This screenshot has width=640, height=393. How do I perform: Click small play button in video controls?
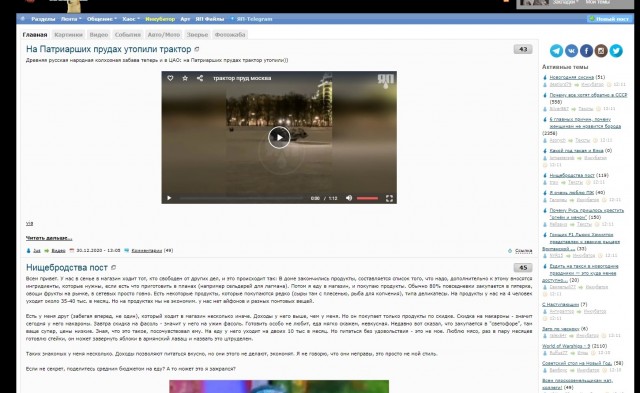point(169,198)
